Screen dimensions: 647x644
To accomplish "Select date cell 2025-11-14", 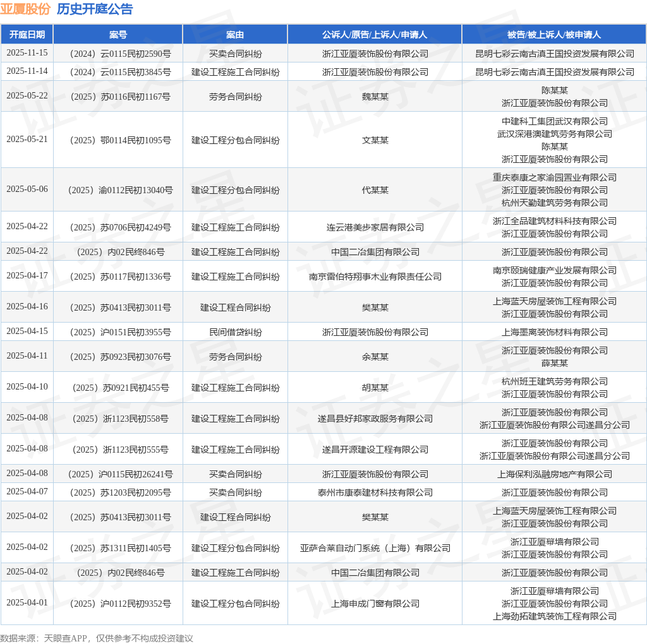I will [27, 71].
